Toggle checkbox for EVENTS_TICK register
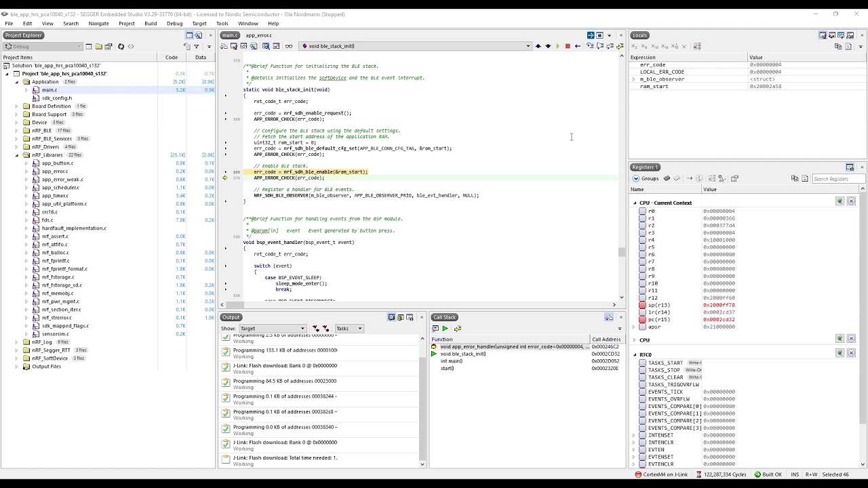 (x=642, y=392)
